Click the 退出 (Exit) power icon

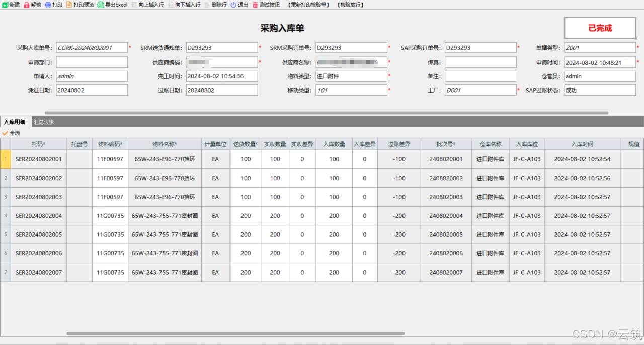tap(233, 5)
